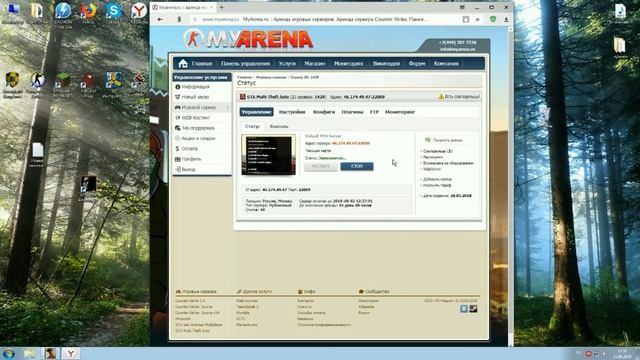Viewport: 640px width, 360px height.
Task: Select the Управление server tab
Action: click(256, 112)
